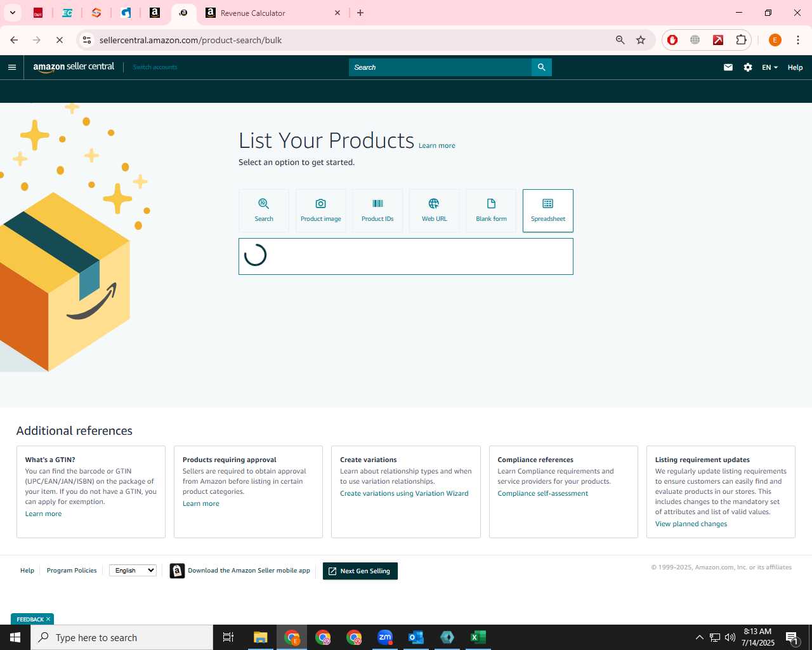Open the settings gear icon
812x650 pixels.
748,67
